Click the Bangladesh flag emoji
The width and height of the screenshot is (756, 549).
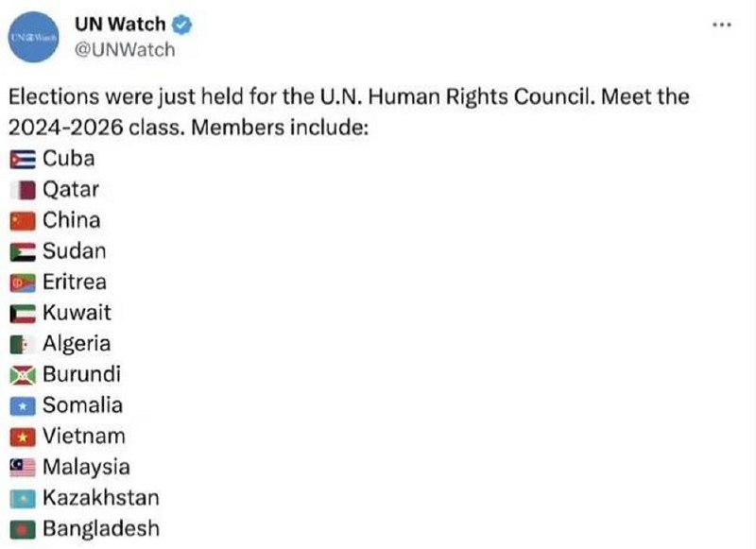point(23,530)
